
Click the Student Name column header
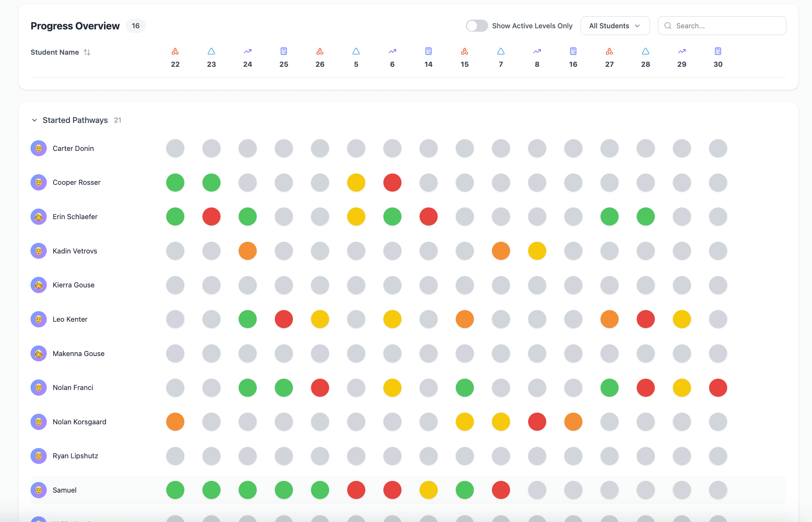[55, 52]
